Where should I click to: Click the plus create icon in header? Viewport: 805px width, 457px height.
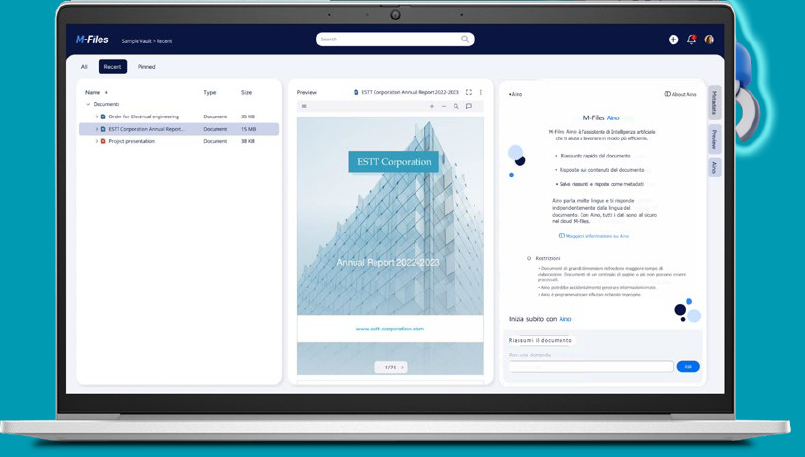pos(673,40)
